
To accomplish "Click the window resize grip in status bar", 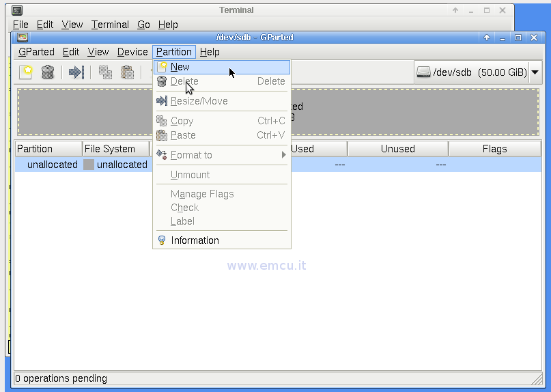I will coord(537,379).
